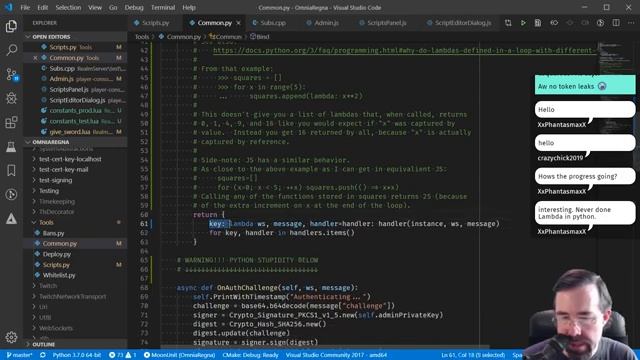
Task: Click the Tools breadcrumb segment
Action: (142, 37)
